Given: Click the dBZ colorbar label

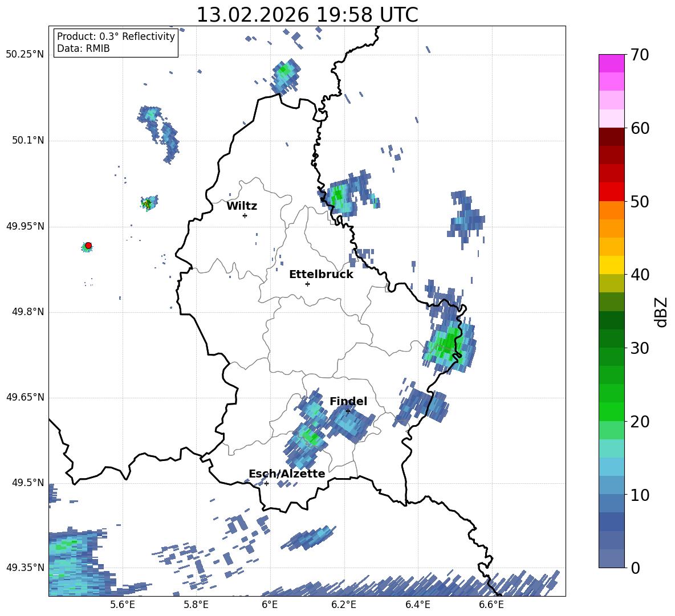Looking at the screenshot, I should tap(660, 312).
